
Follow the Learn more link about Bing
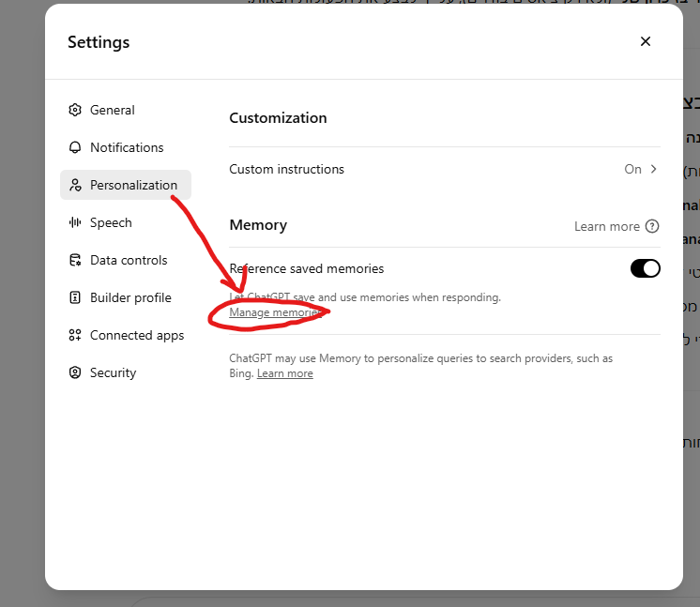[x=285, y=373]
